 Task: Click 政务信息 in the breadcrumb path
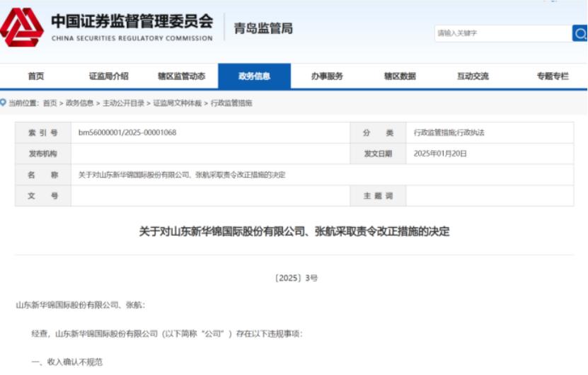(79, 103)
